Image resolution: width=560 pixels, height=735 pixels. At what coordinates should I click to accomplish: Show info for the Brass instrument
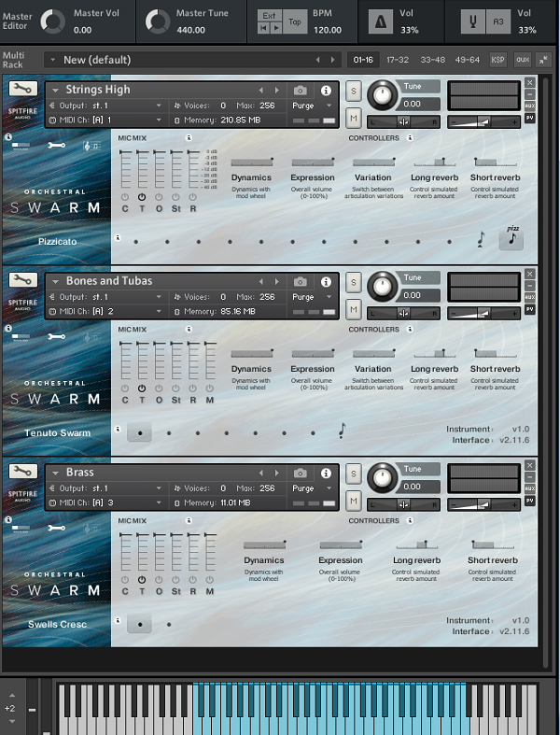tap(326, 473)
